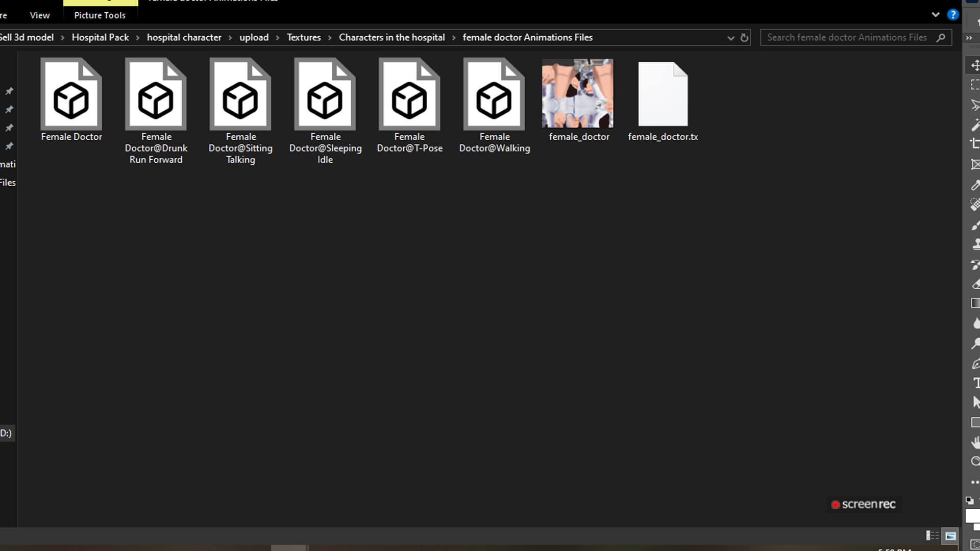980x551 pixels.
Task: Expand chevron after Characters in the hospital
Action: click(x=454, y=38)
